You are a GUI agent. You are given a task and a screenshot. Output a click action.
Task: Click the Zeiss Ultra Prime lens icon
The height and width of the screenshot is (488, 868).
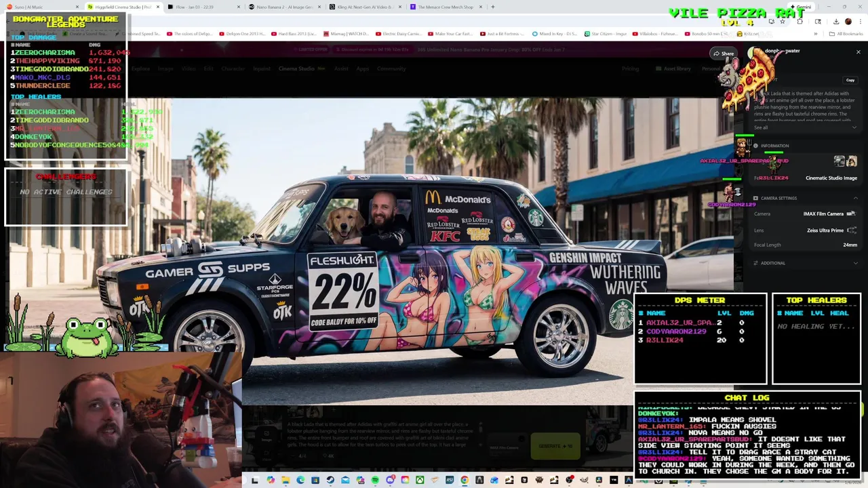tap(852, 230)
